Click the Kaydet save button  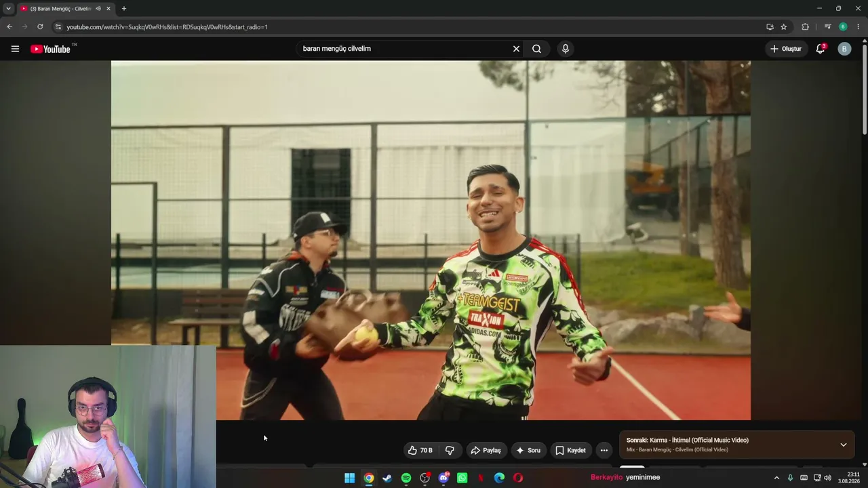click(570, 450)
